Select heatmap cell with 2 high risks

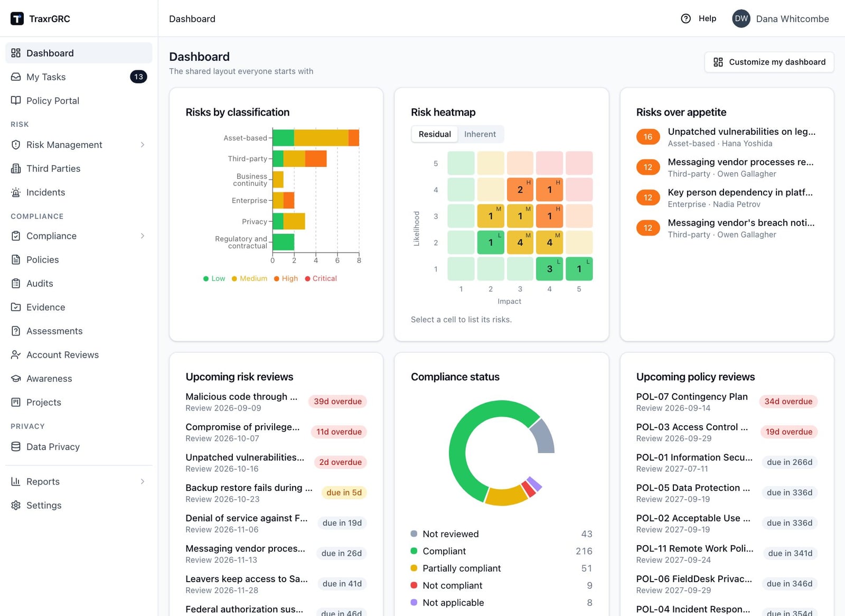[x=520, y=190]
